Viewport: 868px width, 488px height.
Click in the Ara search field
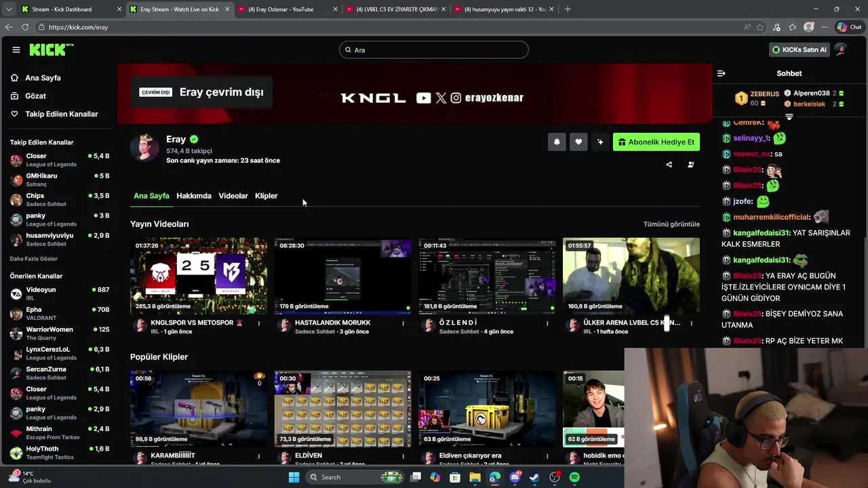pos(434,49)
